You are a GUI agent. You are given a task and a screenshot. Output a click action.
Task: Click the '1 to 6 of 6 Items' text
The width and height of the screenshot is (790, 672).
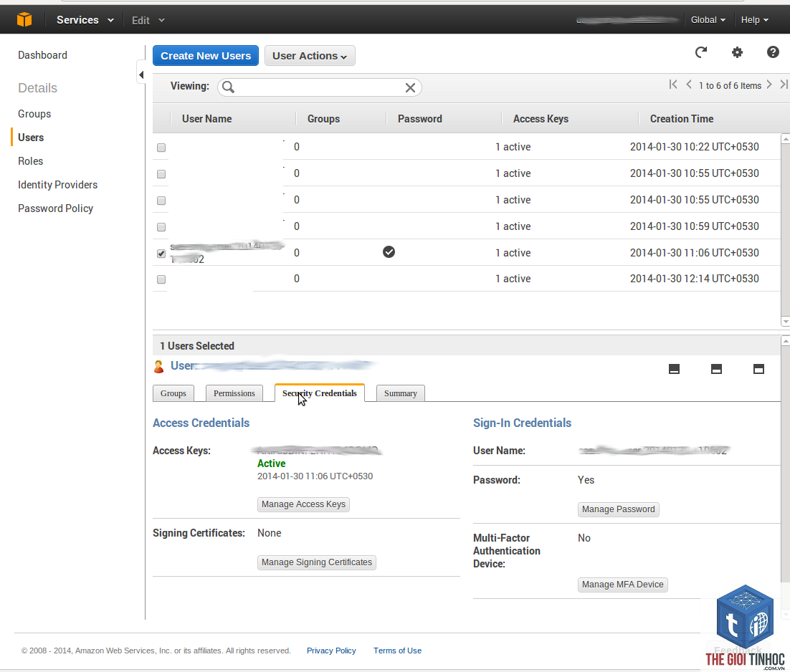(x=730, y=85)
